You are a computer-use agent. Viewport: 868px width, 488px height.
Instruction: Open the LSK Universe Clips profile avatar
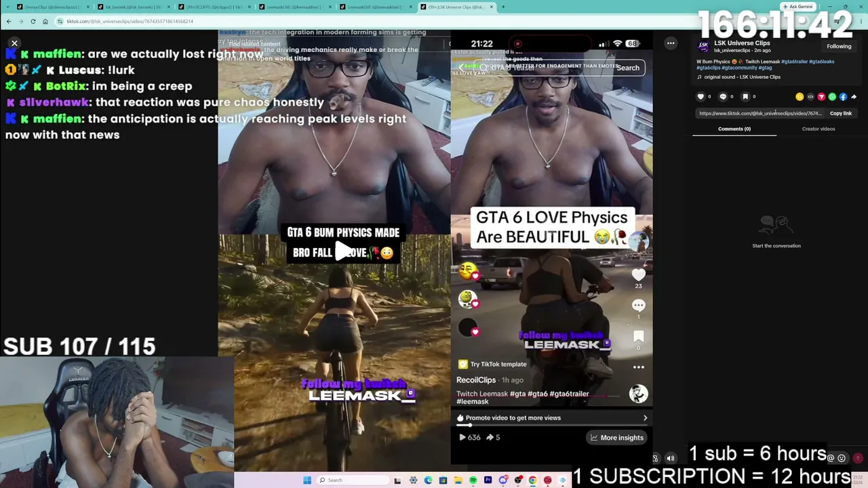(x=703, y=46)
